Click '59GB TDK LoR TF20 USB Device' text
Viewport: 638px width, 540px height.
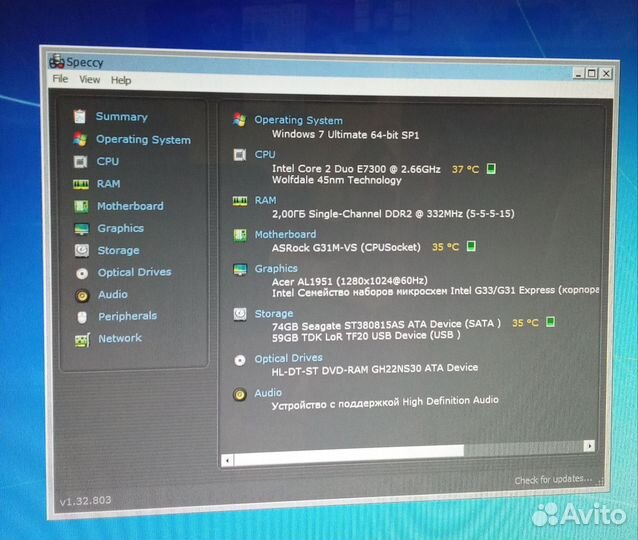(349, 337)
